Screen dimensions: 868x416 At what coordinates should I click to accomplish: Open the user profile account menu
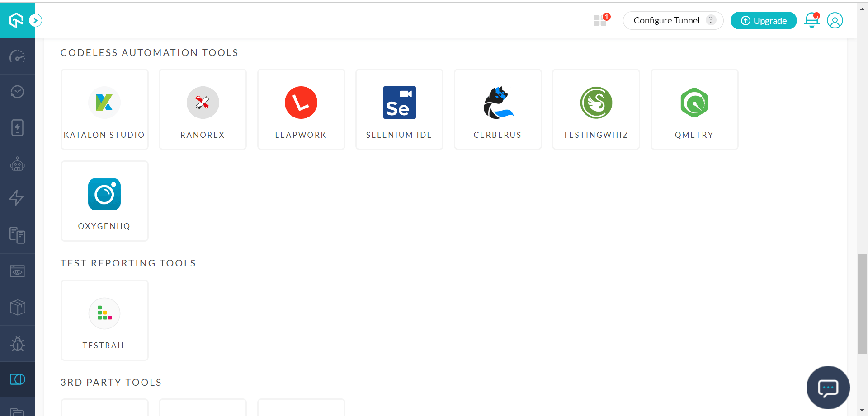tap(835, 20)
